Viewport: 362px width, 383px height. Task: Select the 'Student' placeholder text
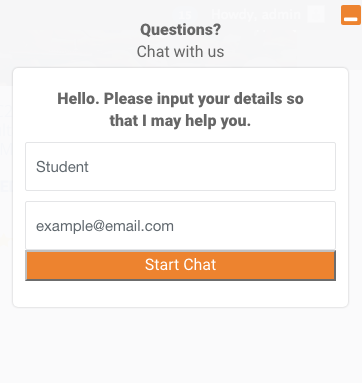(x=62, y=167)
